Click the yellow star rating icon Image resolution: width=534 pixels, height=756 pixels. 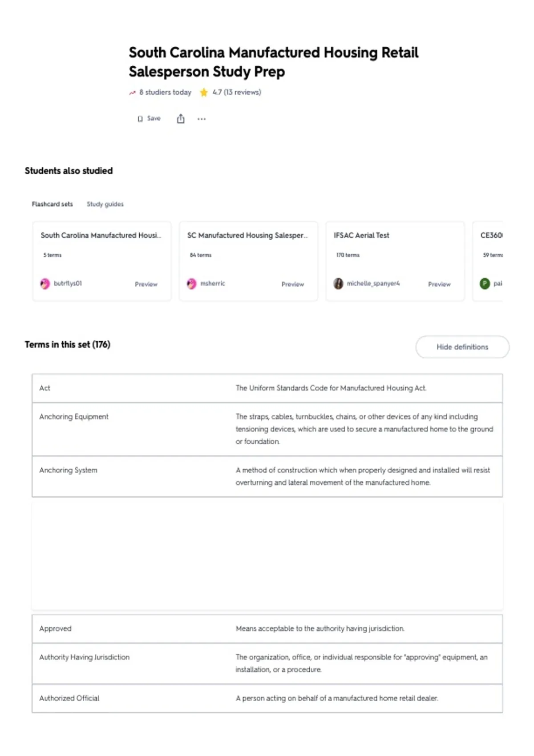click(x=204, y=92)
